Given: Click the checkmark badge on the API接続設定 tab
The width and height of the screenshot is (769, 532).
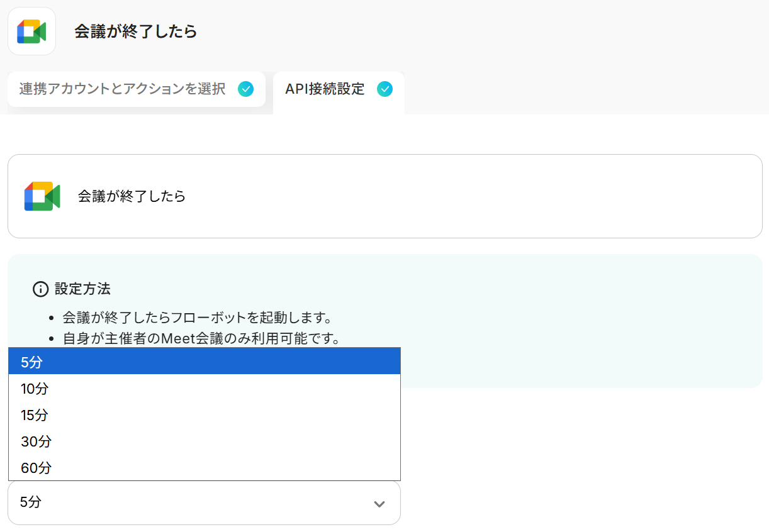Looking at the screenshot, I should [x=384, y=89].
